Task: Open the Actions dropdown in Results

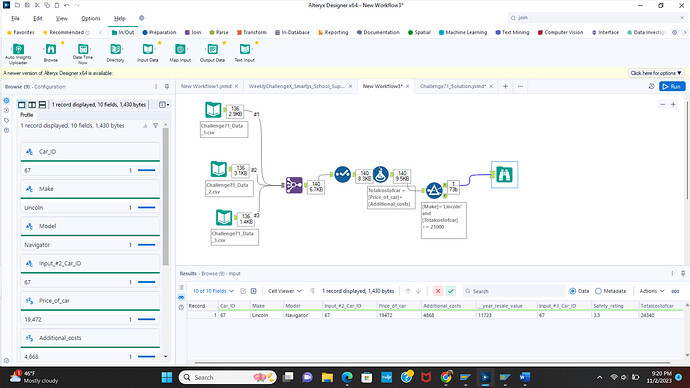Action: [652, 291]
